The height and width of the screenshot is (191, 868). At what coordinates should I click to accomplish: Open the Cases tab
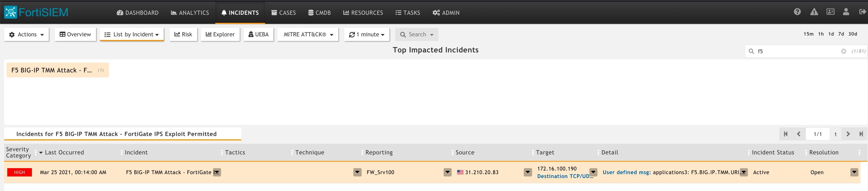click(284, 13)
